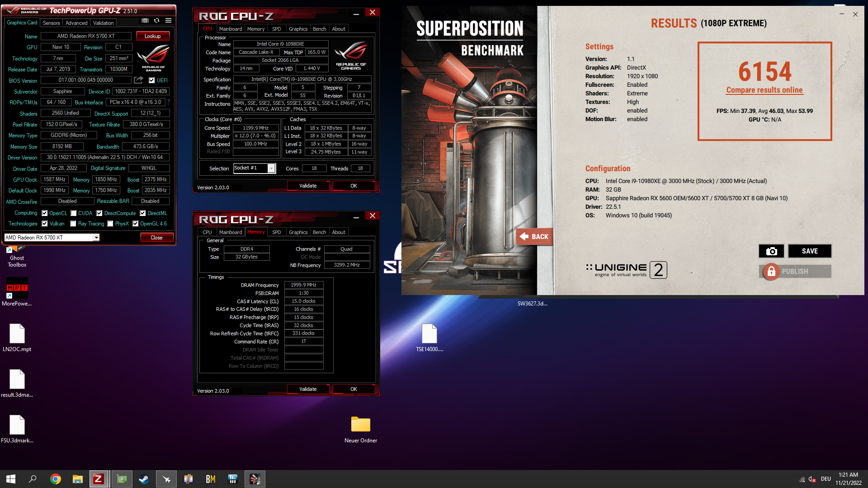
Task: Switch to GPU-Z via taskbar graphics card icon
Action: [122, 479]
